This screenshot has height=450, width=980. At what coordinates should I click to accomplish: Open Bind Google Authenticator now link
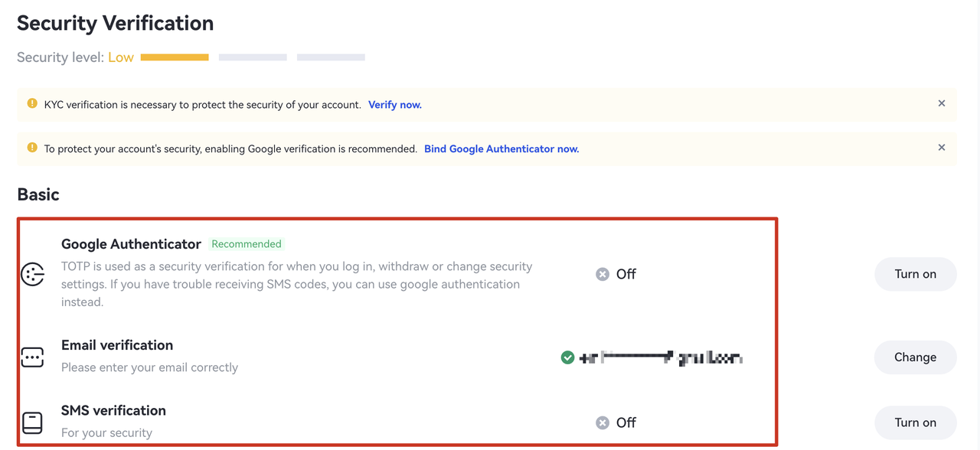(x=501, y=149)
